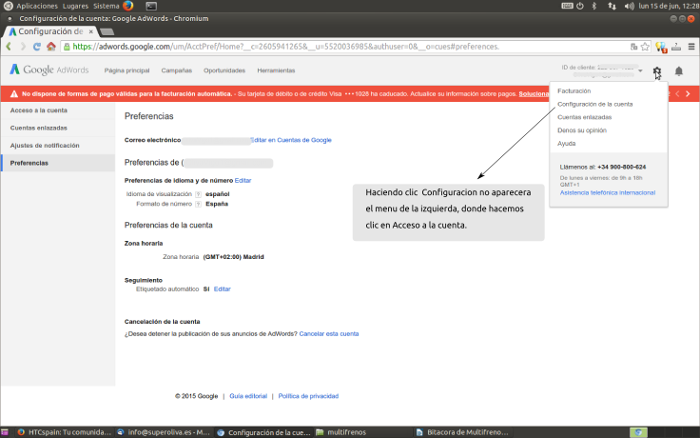
Task: Open the Chromium hamburger menu
Action: (691, 46)
